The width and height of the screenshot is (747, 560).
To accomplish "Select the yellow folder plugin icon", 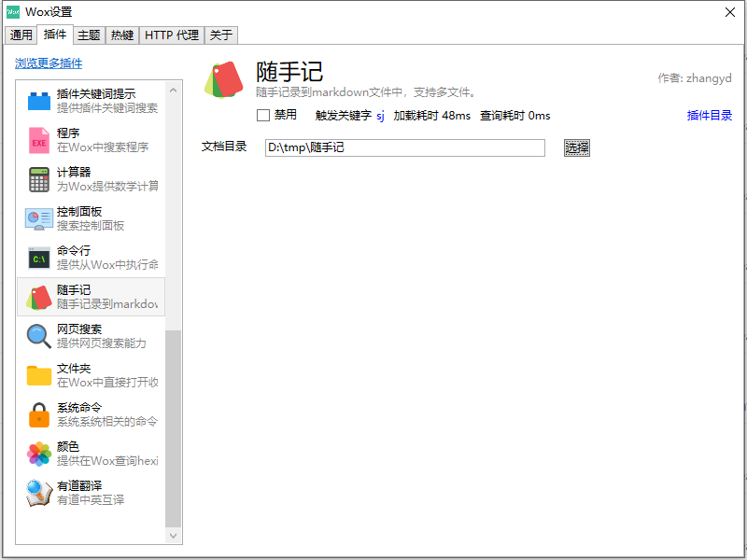I will 39,375.
